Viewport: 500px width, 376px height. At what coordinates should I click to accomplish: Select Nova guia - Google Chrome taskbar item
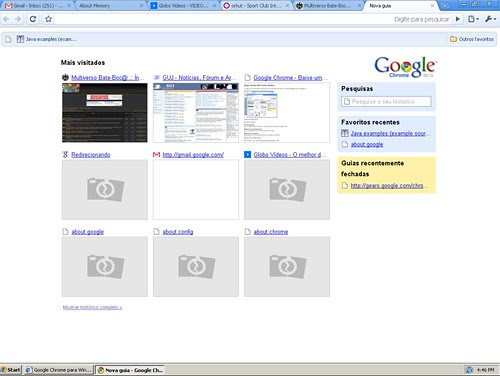point(130,370)
